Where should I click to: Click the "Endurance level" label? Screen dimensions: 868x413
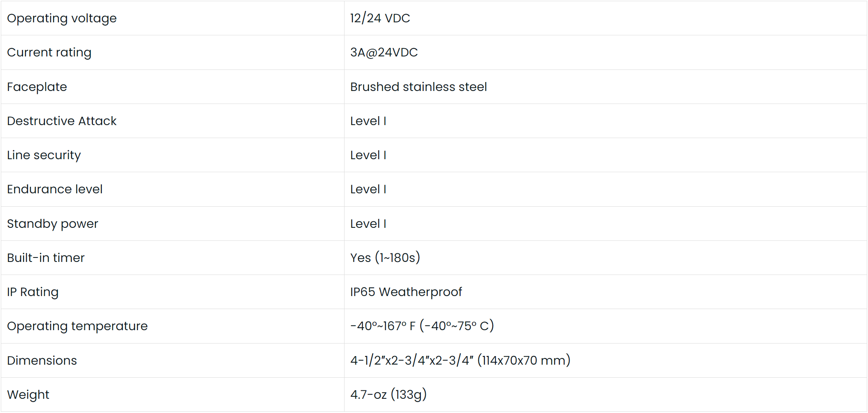[x=55, y=189]
